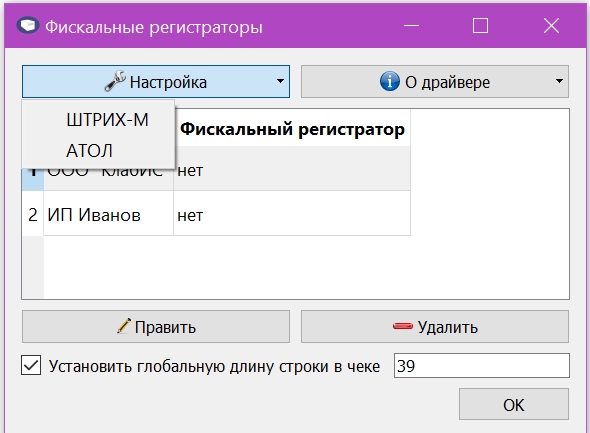Click the pencil icon on Править button
The width and height of the screenshot is (590, 433).
124,326
